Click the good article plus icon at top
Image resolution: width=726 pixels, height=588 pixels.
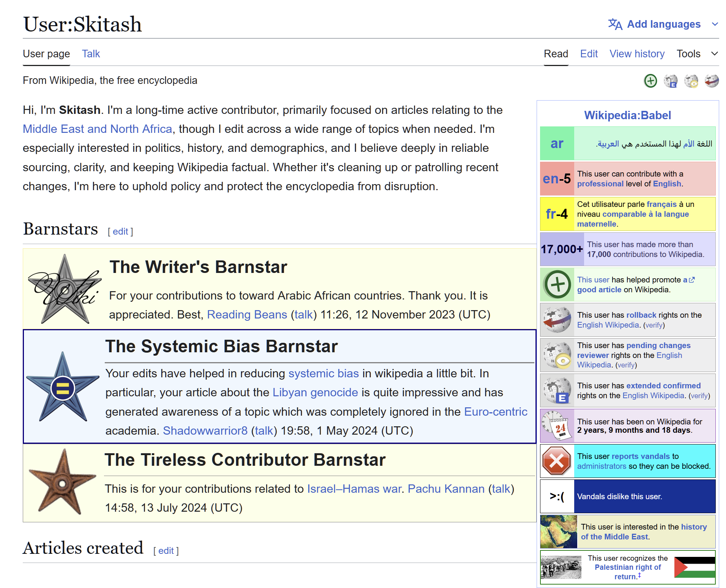pyautogui.click(x=650, y=80)
